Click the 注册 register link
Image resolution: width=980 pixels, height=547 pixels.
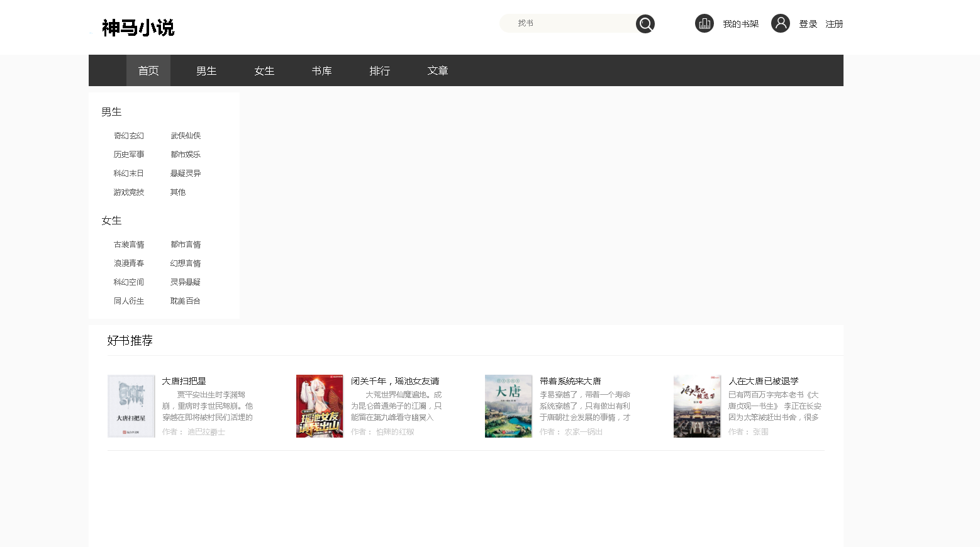coord(834,24)
